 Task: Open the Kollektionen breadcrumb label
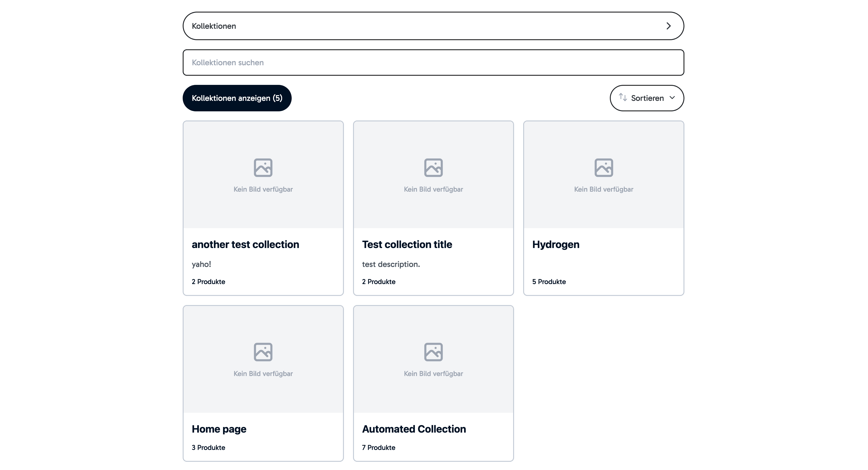click(x=214, y=26)
